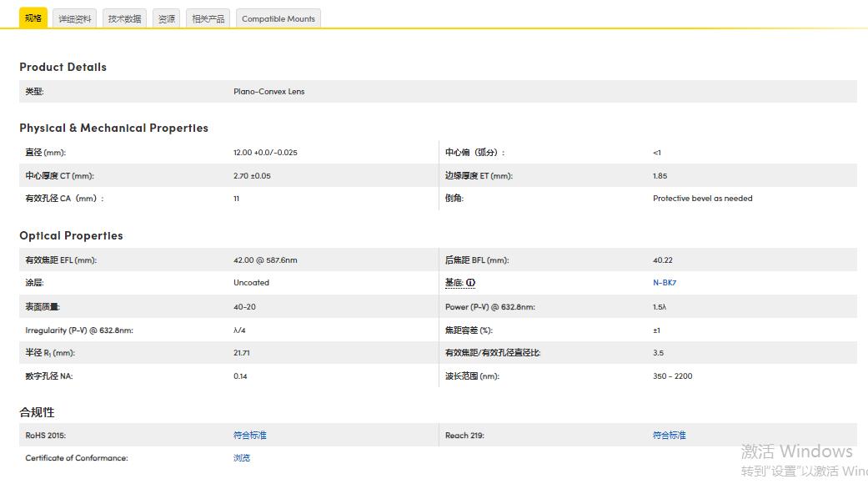Click the Product Details heading
This screenshot has height=494, width=868.
63,67
